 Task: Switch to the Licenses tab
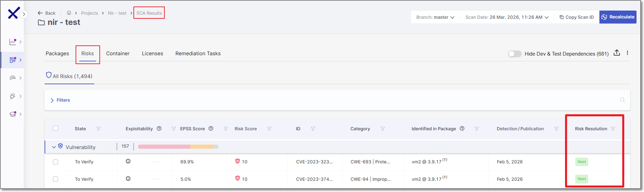pyautogui.click(x=152, y=54)
